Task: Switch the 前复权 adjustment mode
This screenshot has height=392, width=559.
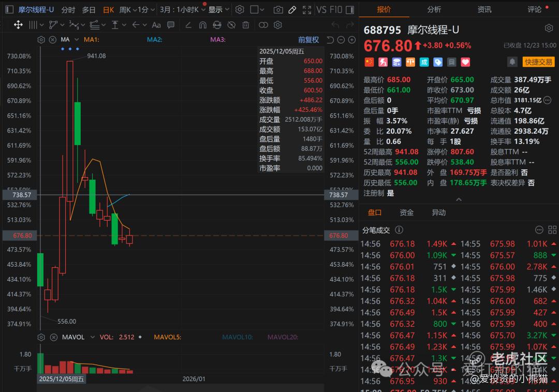Action: coord(308,39)
